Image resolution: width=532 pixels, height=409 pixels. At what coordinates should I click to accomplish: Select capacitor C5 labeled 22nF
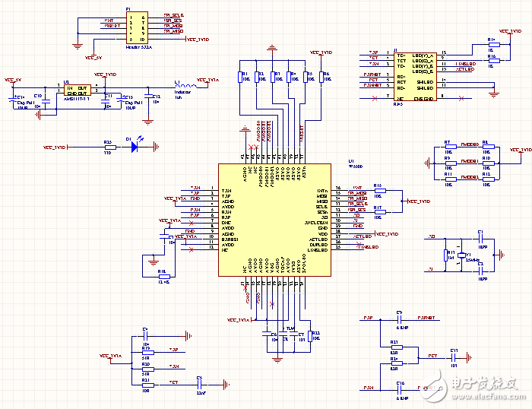[x=199, y=384]
